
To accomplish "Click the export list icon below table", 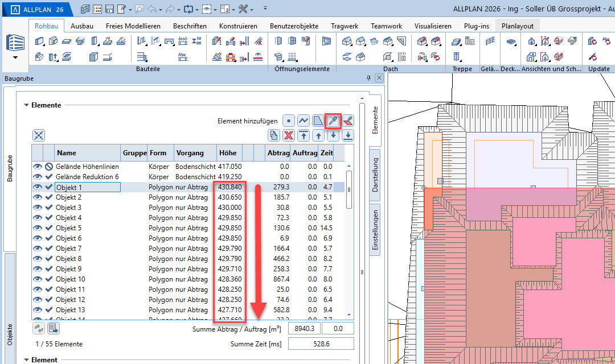I will [54, 328].
